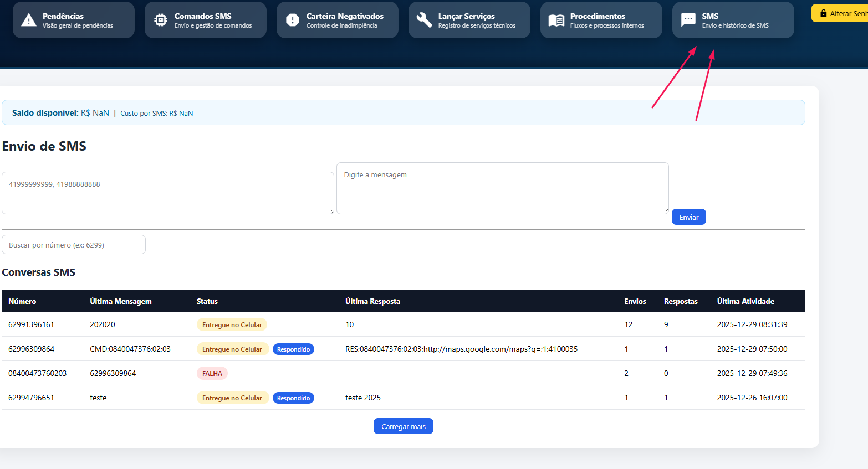
Task: Click the SMS chat bubble icon
Action: 688,20
